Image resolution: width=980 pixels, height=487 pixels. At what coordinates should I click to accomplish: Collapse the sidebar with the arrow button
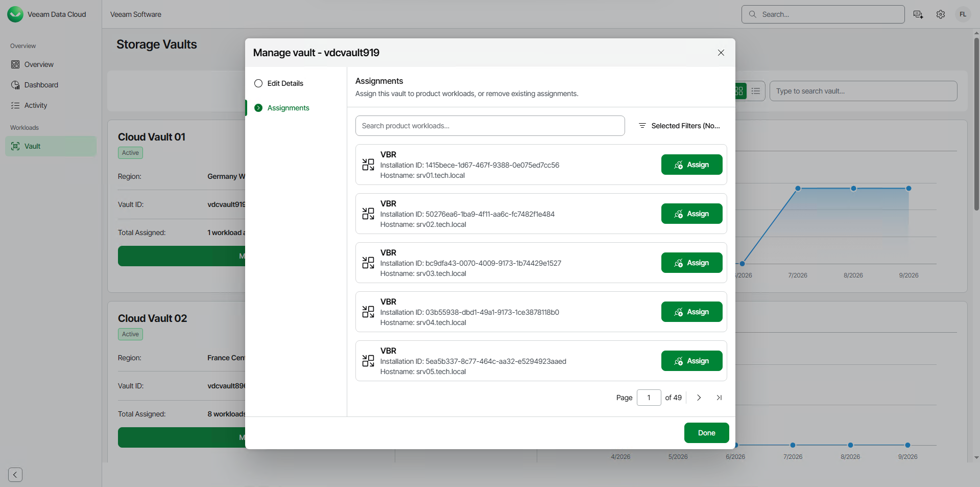(15, 475)
